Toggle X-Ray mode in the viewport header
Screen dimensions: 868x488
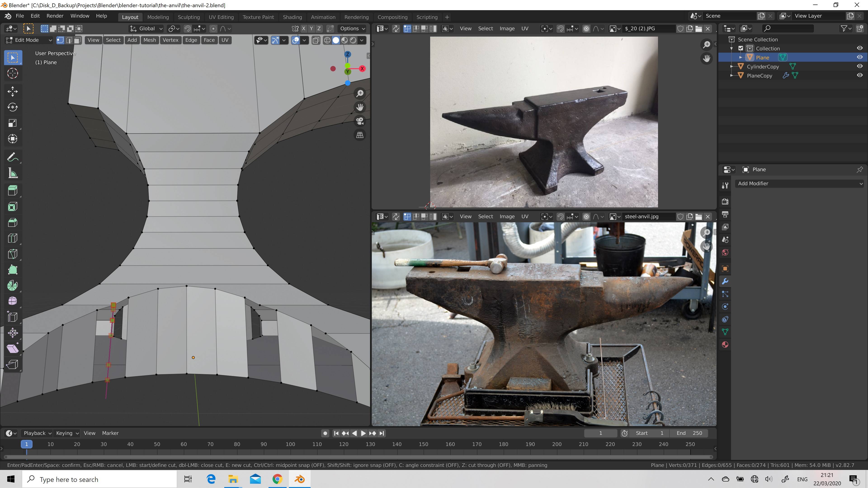click(x=316, y=40)
